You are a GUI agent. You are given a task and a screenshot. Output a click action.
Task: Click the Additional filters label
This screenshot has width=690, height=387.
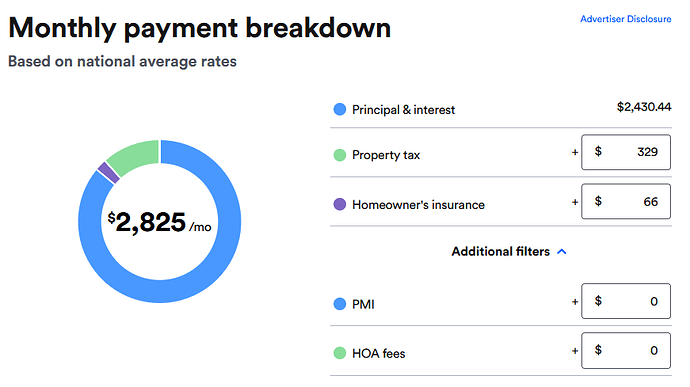(x=500, y=251)
